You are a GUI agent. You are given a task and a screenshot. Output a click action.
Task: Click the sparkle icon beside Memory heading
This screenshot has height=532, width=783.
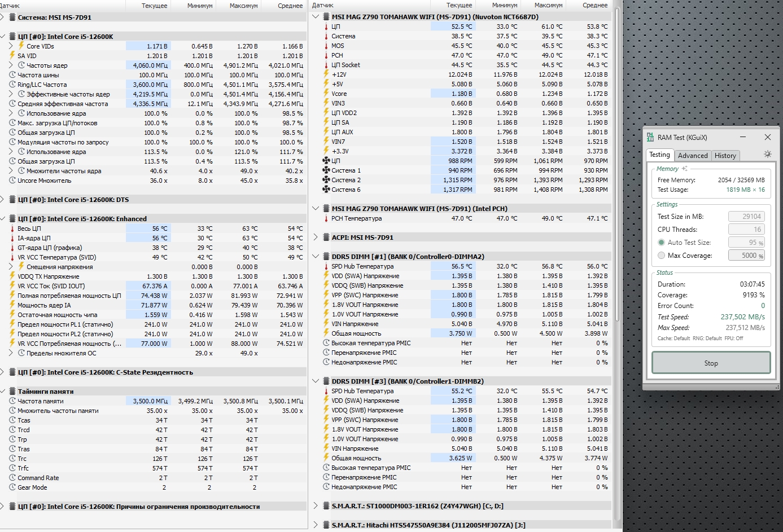[x=684, y=169]
